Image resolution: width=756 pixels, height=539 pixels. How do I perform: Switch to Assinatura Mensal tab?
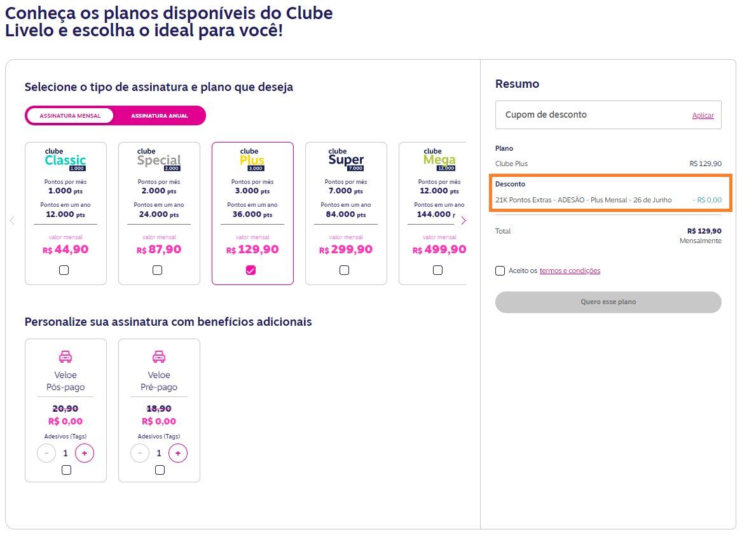(71, 116)
